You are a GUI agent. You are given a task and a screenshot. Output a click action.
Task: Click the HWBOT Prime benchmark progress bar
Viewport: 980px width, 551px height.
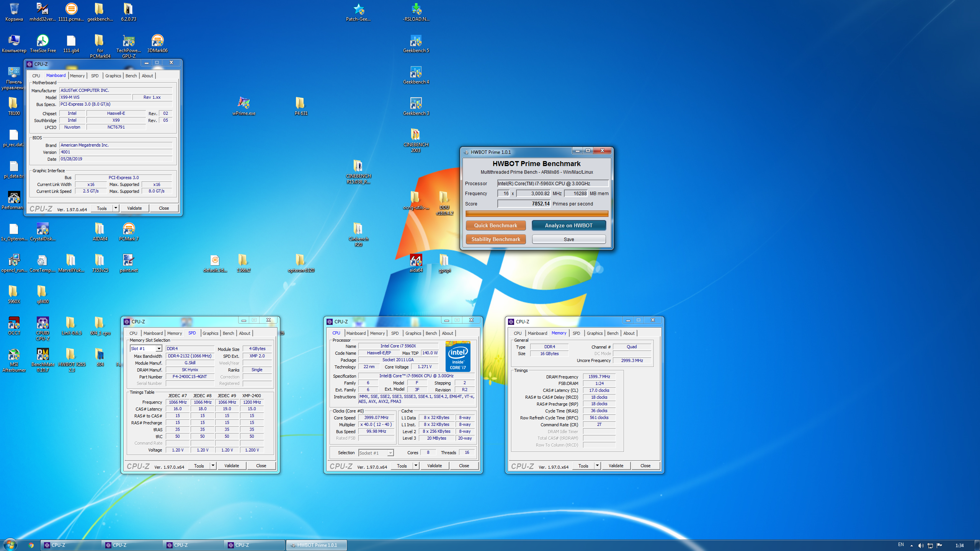pyautogui.click(x=537, y=214)
